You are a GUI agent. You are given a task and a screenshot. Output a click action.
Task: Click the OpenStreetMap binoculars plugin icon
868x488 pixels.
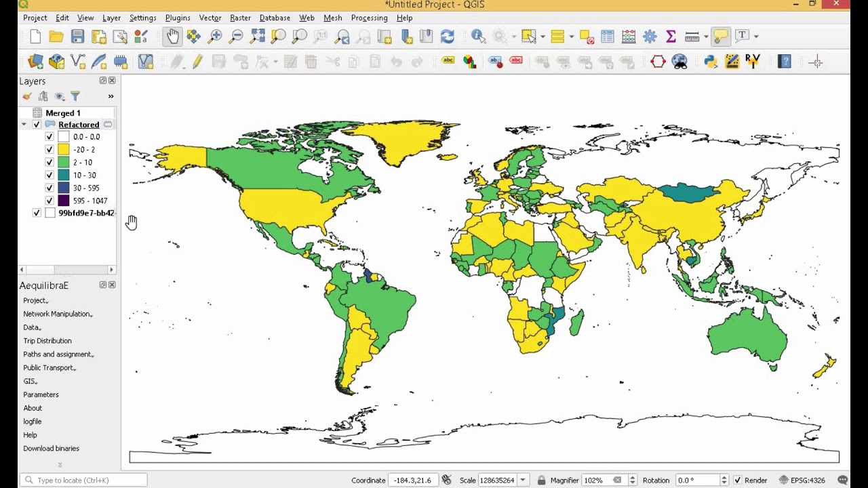pos(679,62)
